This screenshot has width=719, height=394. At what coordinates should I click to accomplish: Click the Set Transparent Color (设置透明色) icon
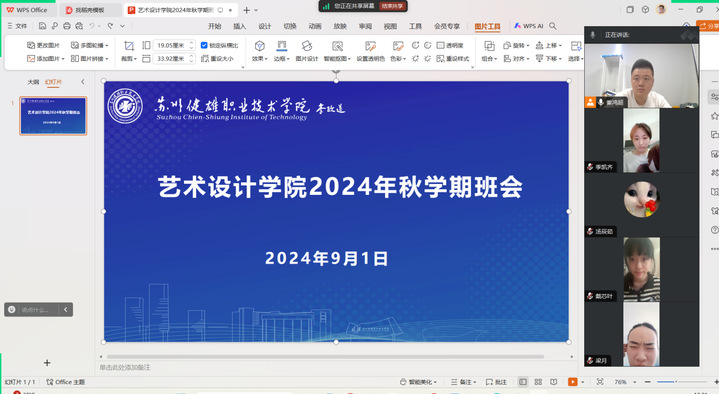tap(371, 46)
